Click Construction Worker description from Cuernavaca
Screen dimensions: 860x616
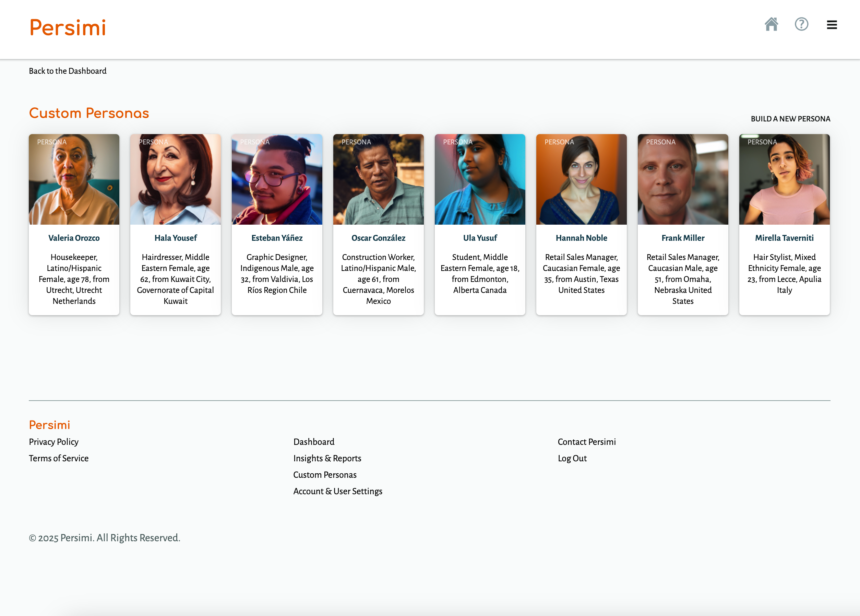coord(379,279)
